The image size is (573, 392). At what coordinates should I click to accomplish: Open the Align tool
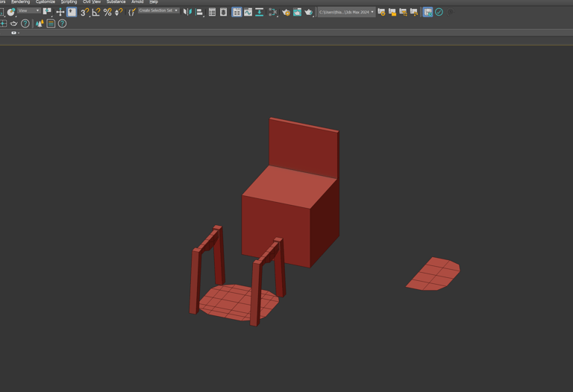pyautogui.click(x=200, y=12)
